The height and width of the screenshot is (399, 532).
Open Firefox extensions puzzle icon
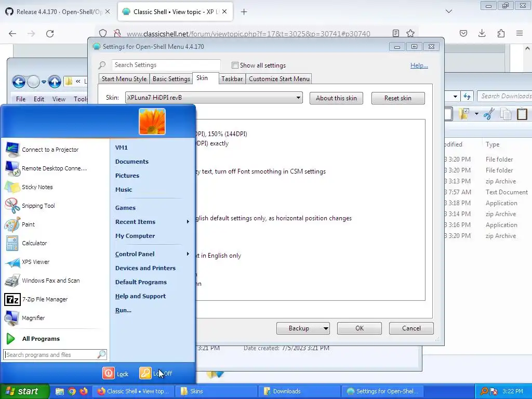tap(501, 33)
